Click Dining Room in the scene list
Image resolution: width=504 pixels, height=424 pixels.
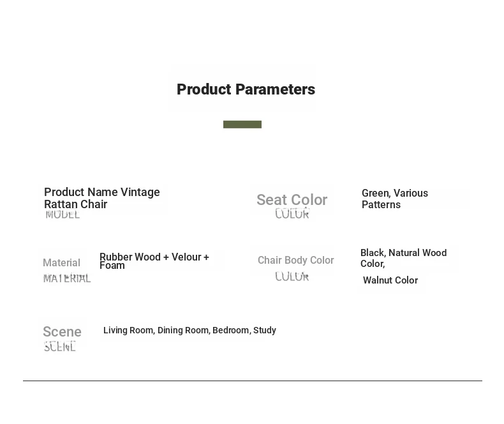pos(183,330)
